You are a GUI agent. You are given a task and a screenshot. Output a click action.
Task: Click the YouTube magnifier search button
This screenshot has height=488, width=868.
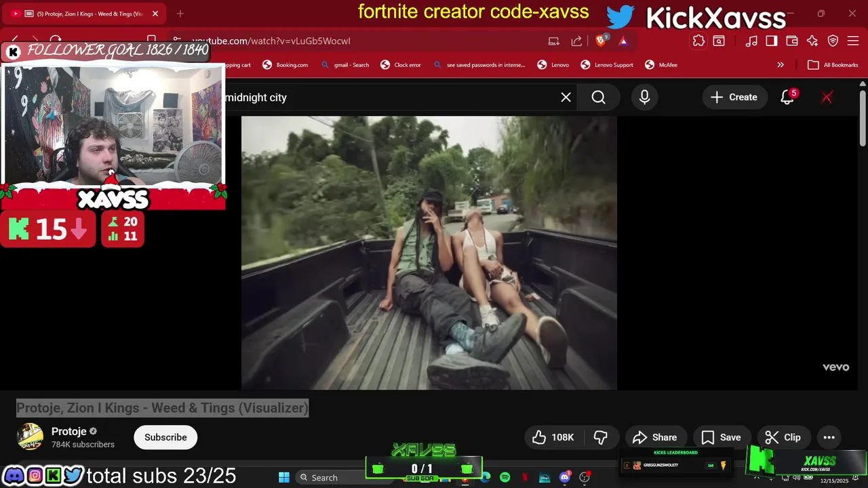tap(598, 98)
